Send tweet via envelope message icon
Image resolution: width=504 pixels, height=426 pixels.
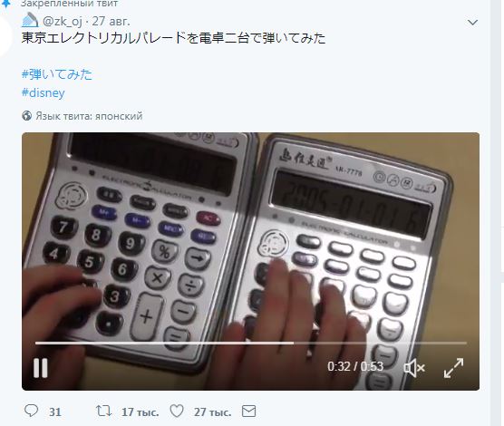click(x=248, y=411)
